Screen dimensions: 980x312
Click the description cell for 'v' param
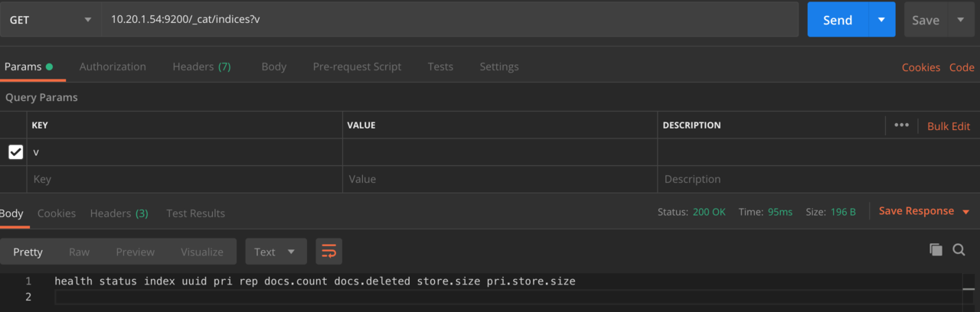[818, 152]
